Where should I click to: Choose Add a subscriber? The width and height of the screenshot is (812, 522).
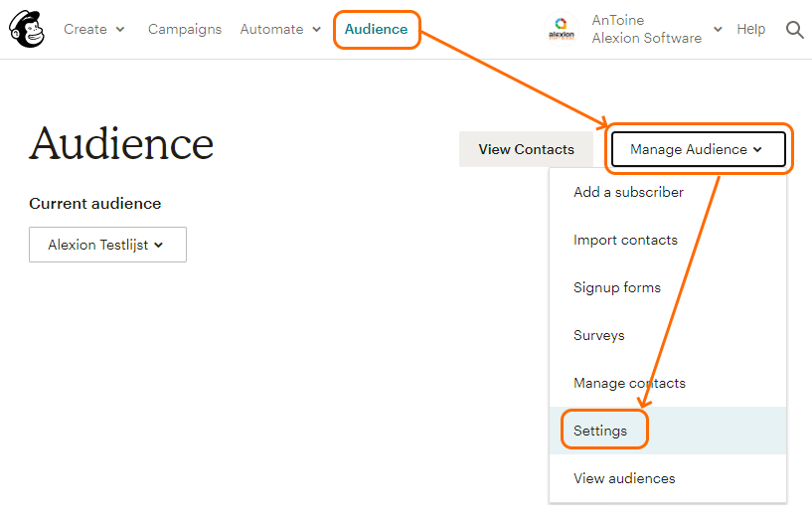click(x=668, y=192)
